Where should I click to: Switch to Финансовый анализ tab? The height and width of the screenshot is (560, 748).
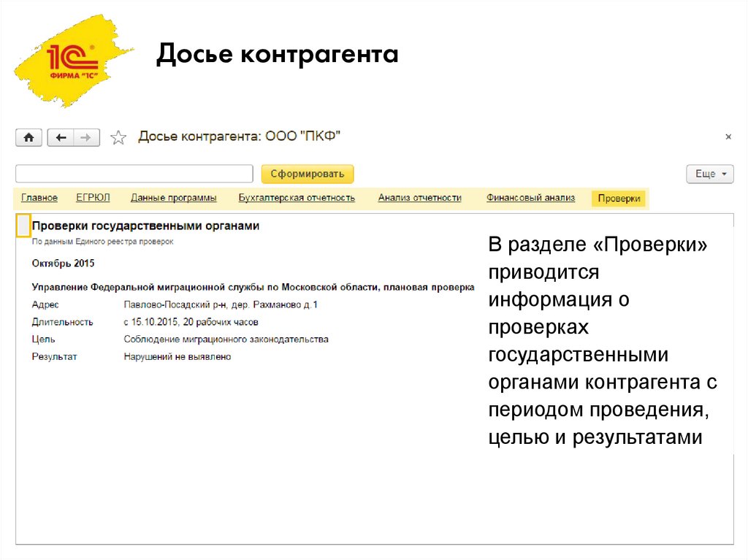(x=530, y=198)
